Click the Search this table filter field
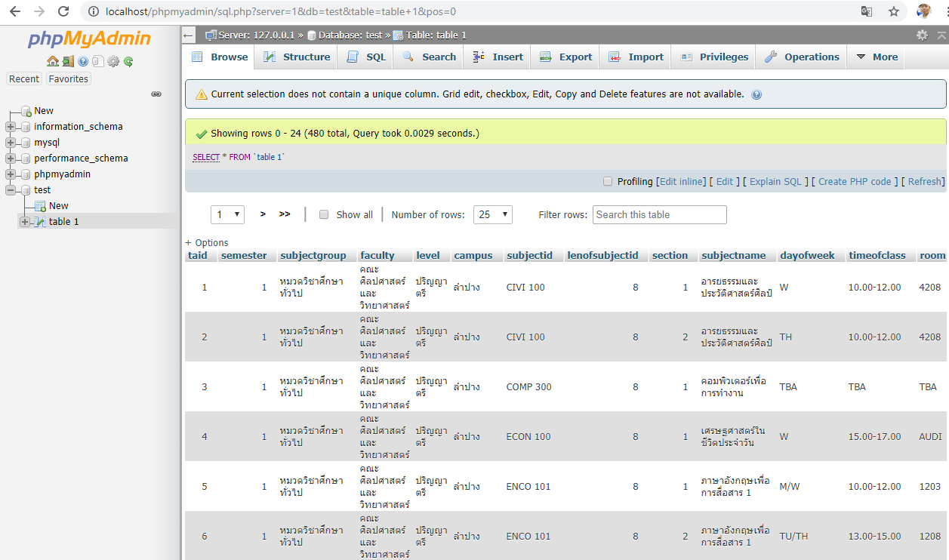This screenshot has width=949, height=560. (659, 214)
